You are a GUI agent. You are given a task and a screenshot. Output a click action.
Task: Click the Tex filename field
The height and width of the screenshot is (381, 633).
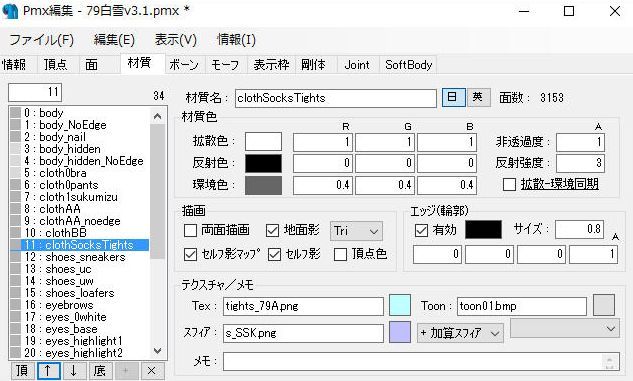point(303,306)
